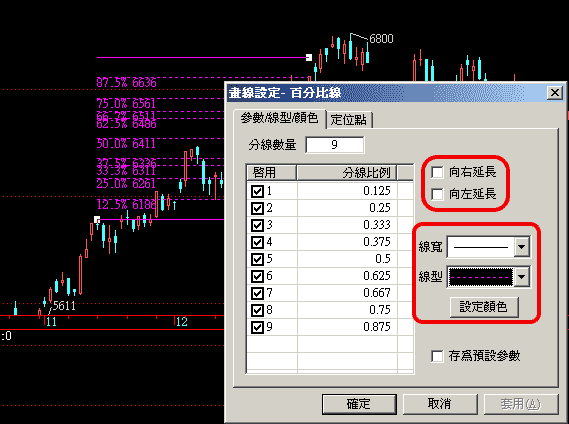This screenshot has width=569, height=424.
Task: Click the 取消 button
Action: coord(440,404)
